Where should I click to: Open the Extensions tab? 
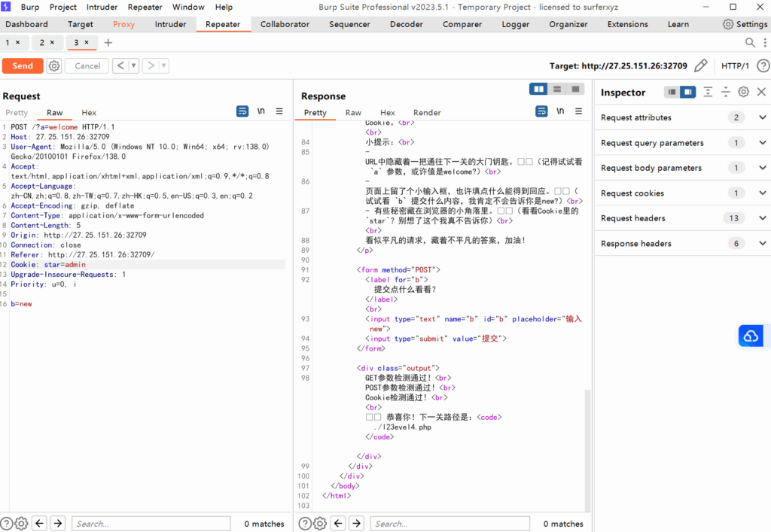627,24
